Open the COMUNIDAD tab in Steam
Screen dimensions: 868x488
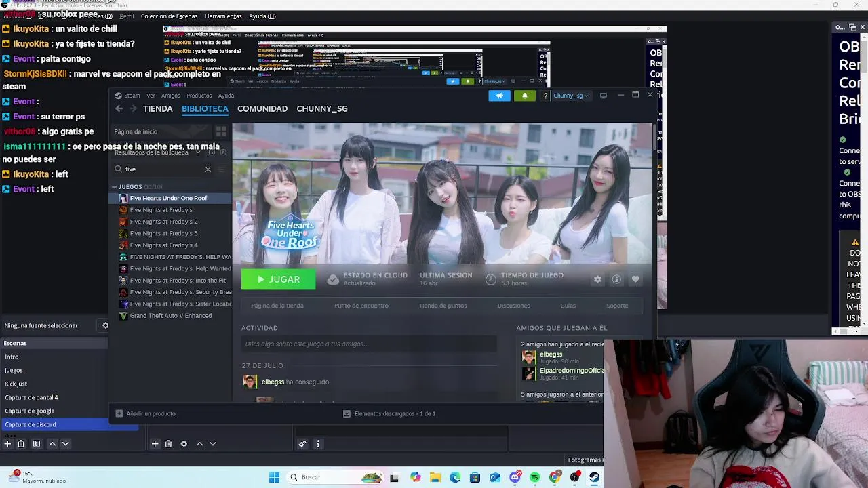pos(262,108)
